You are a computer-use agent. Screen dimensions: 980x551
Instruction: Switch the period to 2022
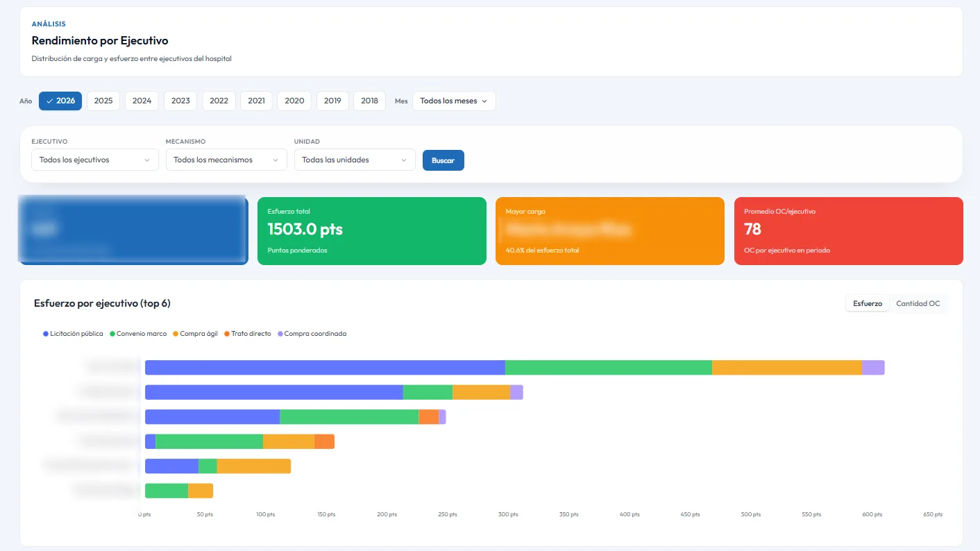pos(219,101)
